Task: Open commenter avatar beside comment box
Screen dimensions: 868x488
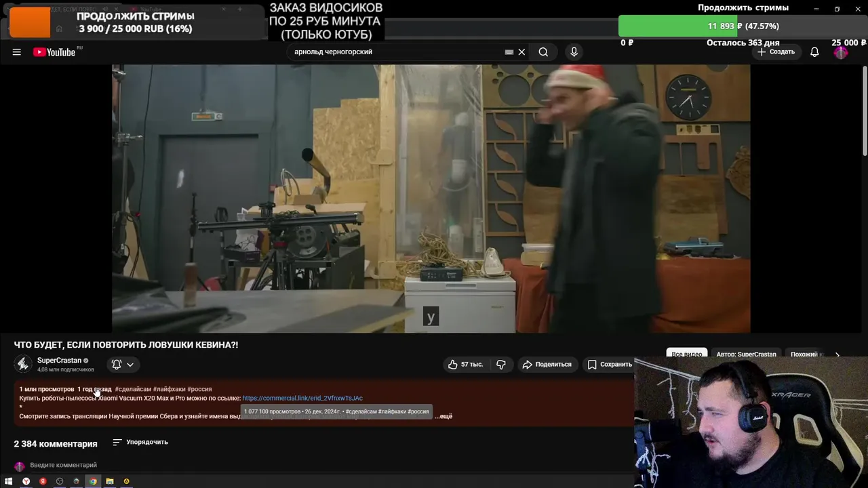Action: coord(20,466)
